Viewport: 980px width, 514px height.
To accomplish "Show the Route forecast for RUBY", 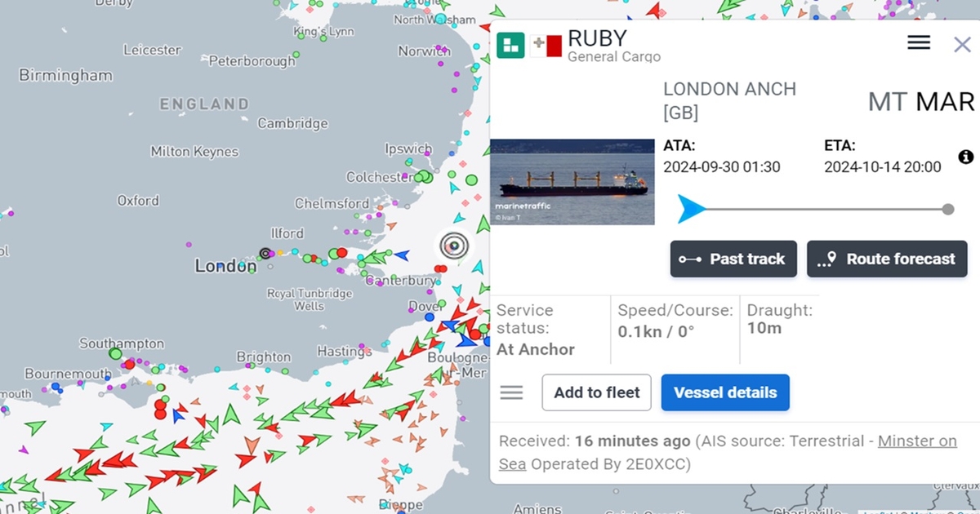I will coord(887,259).
